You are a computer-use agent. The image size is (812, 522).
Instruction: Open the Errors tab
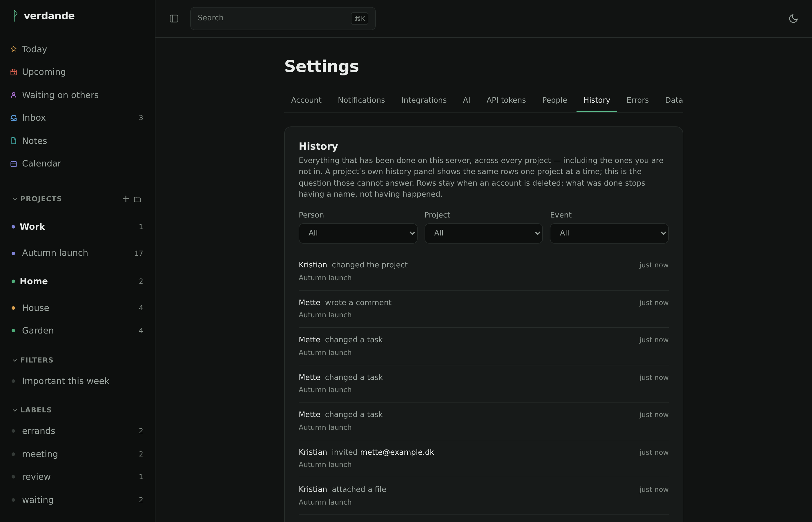[637, 100]
